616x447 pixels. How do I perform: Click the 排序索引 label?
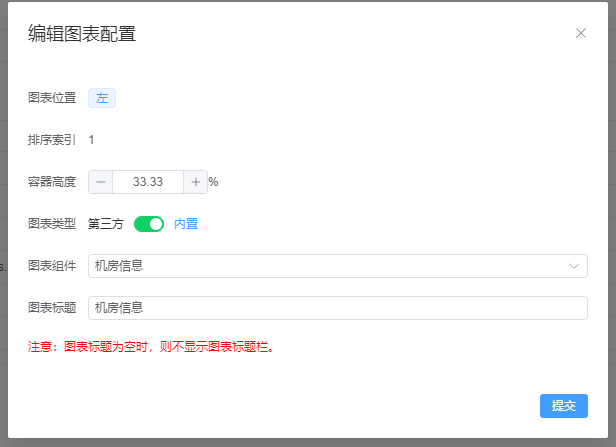[52, 140]
